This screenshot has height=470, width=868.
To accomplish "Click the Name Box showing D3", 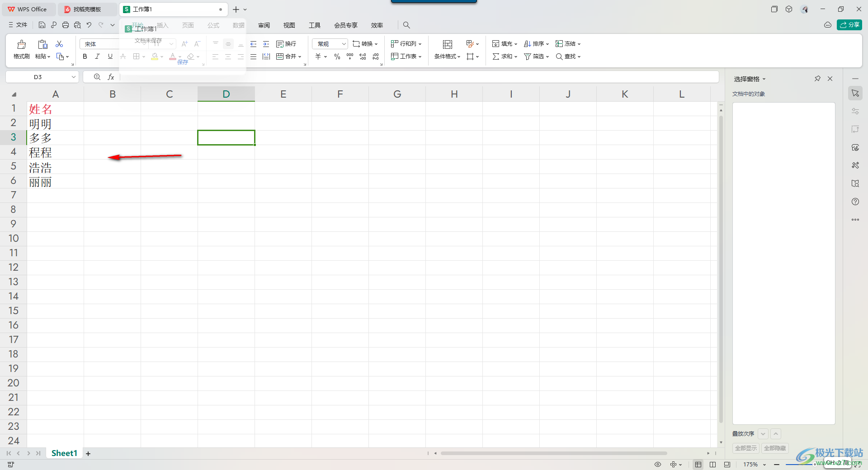I will click(42, 77).
